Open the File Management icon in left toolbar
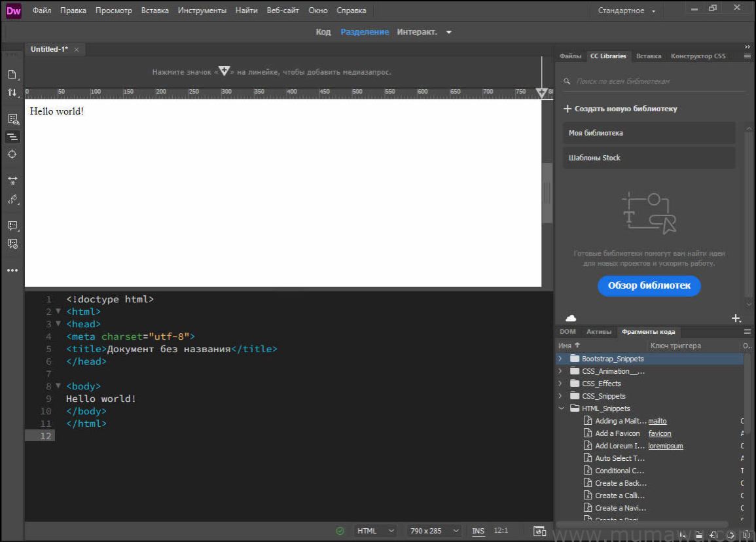Image resolution: width=756 pixels, height=542 pixels. point(12,92)
